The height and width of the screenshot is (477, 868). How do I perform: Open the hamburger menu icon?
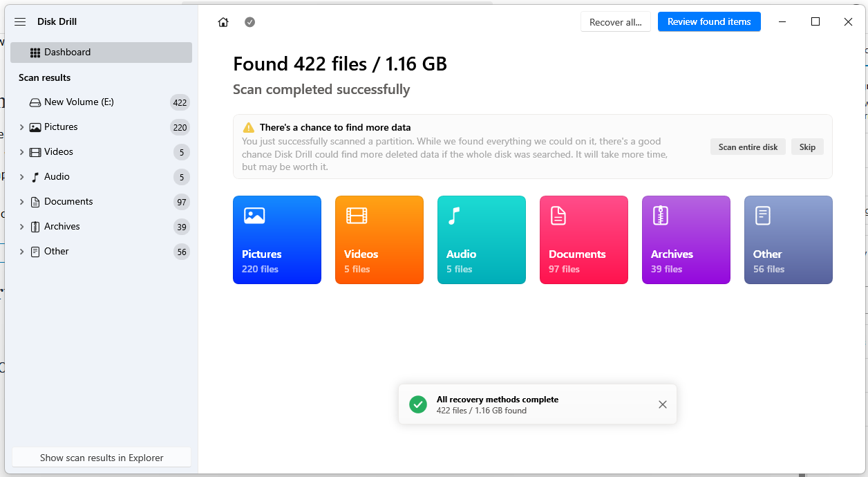pos(20,22)
